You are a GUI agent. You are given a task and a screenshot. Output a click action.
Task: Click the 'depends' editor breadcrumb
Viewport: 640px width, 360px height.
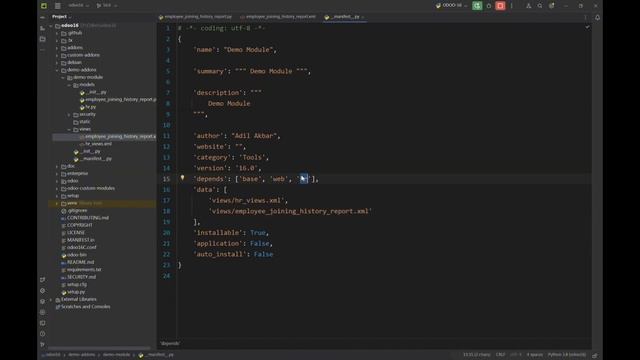(170, 344)
